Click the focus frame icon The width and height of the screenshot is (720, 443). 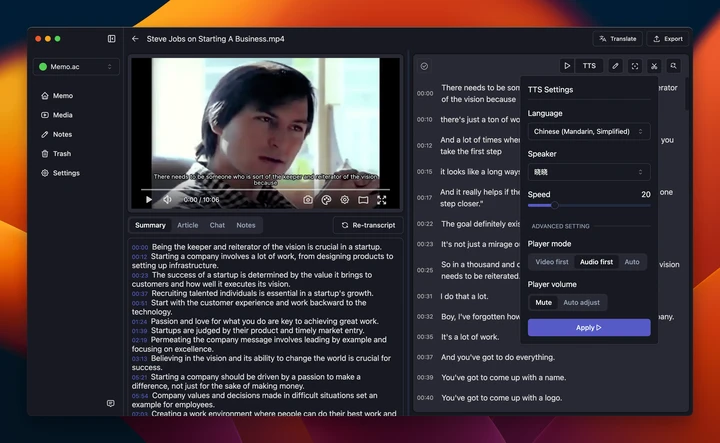point(635,66)
